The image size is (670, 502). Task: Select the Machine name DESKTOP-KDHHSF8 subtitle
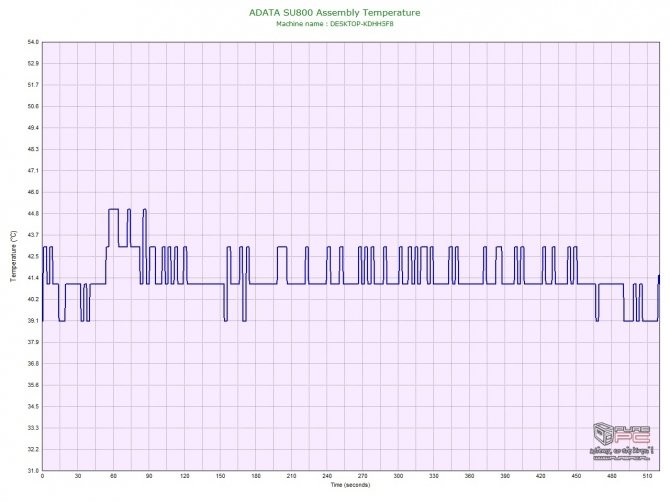[x=335, y=24]
